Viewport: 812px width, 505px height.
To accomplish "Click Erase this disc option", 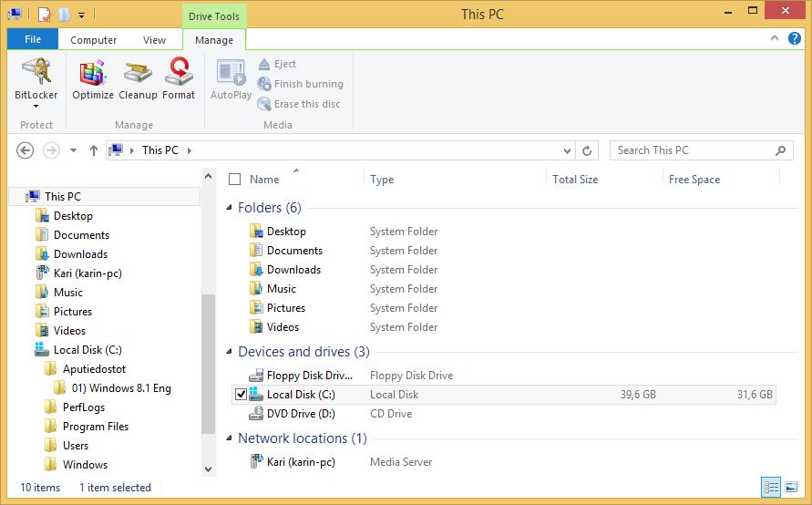I will [299, 104].
